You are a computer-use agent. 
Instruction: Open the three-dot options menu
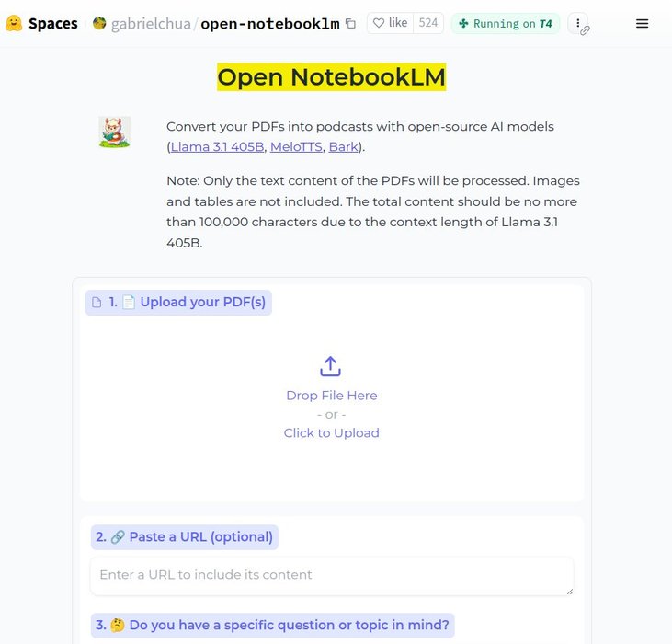577,23
